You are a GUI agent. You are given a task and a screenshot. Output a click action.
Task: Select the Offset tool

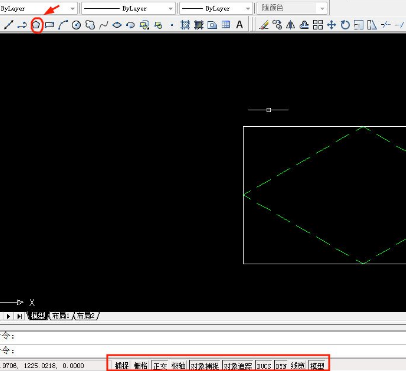pyautogui.click(x=304, y=25)
